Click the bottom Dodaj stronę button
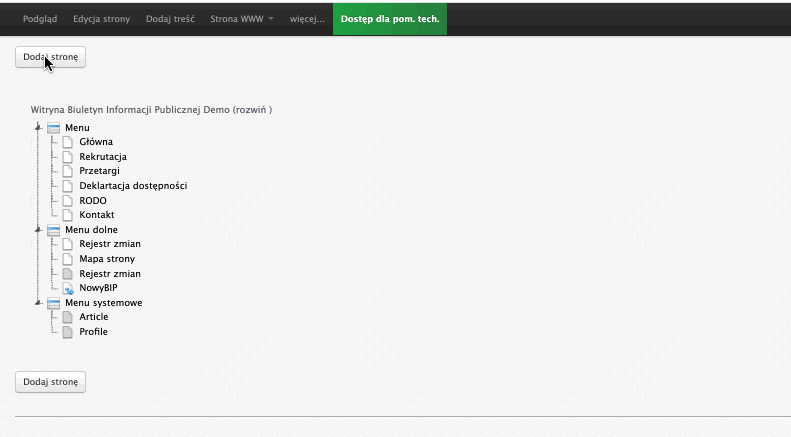This screenshot has width=791, height=437. (50, 382)
